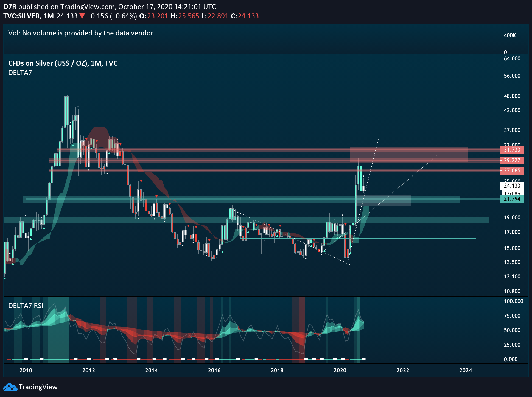Click the 400K volume axis label
The image size is (532, 397).
click(x=510, y=35)
